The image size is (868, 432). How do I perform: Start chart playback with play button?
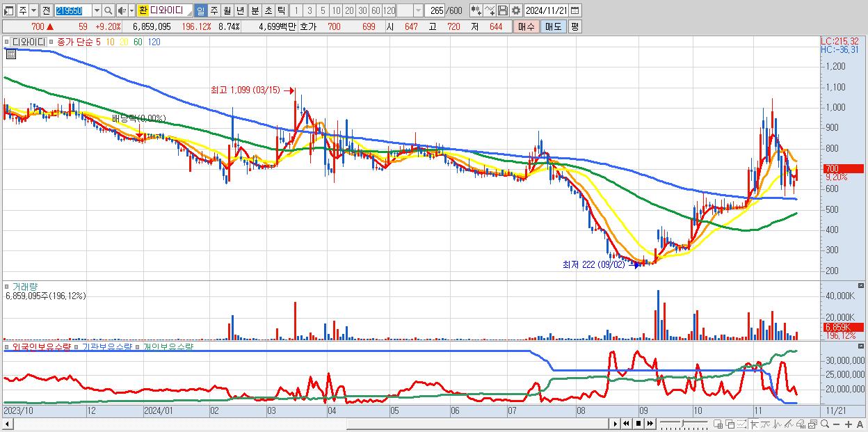(x=615, y=424)
